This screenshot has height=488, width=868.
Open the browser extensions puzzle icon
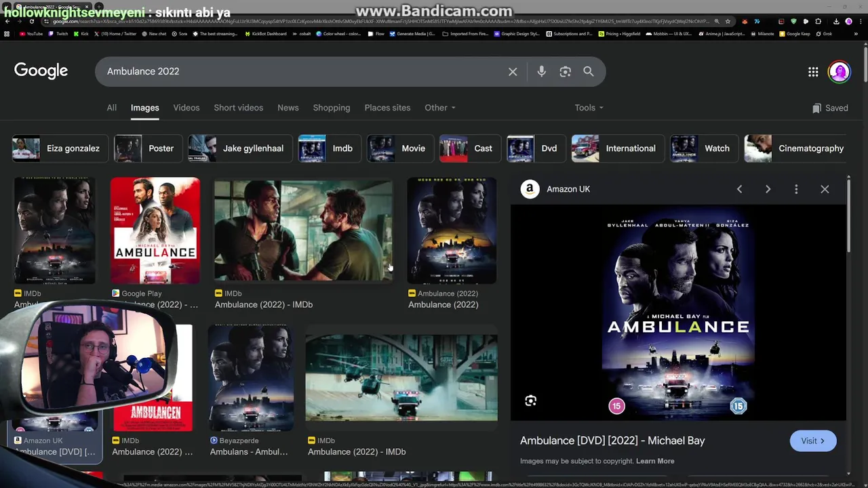click(818, 21)
